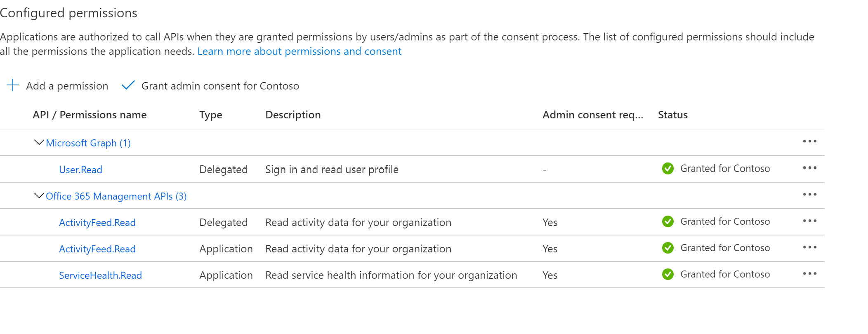
Task: Click Application type in ActivityFeed.Read row
Action: tap(226, 249)
